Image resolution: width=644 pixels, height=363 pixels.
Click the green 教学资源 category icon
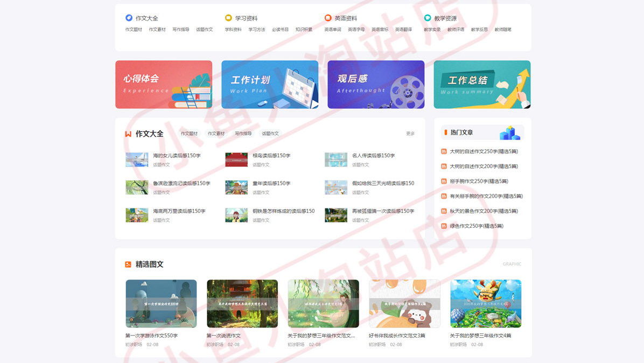[428, 18]
